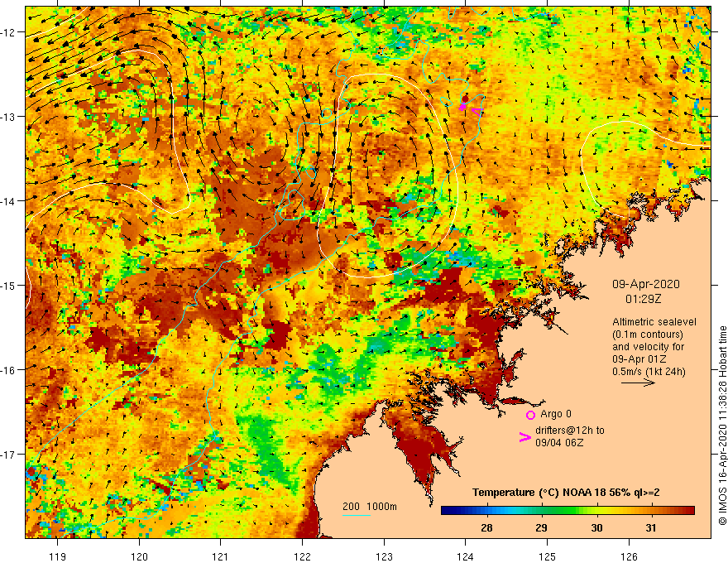
Task: Click the color bar tick label 29
Action: click(541, 527)
